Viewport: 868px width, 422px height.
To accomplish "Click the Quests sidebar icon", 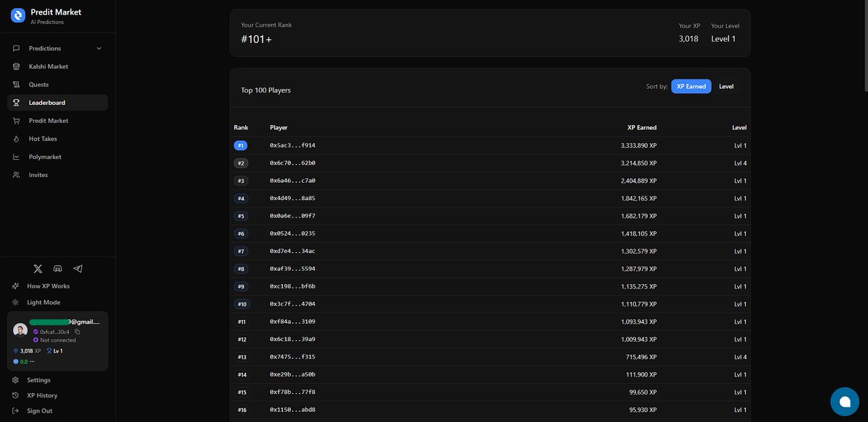I will point(16,85).
